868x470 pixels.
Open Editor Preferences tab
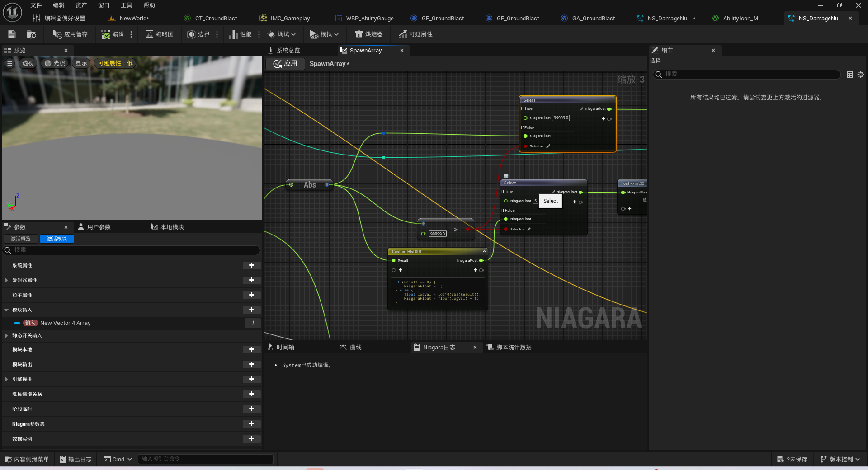[59, 19]
